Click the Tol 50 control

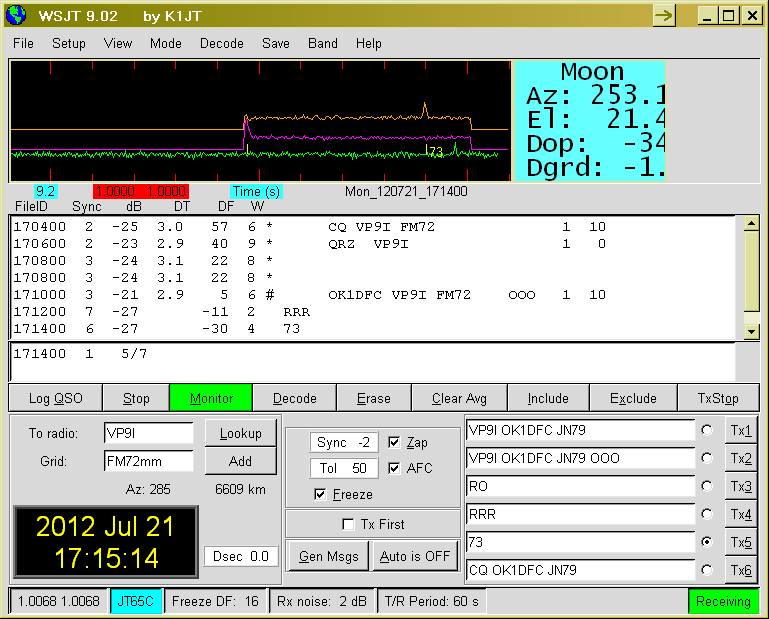344,468
